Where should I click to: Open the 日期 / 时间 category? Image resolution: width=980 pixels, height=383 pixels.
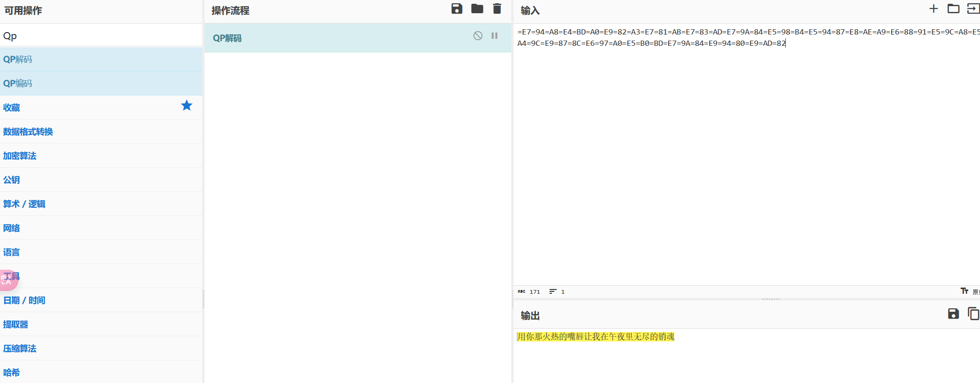tap(24, 300)
